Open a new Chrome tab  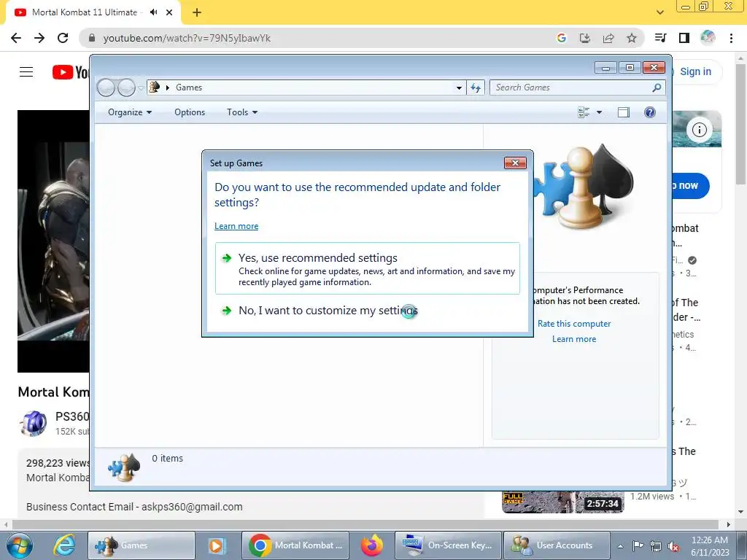tap(197, 12)
